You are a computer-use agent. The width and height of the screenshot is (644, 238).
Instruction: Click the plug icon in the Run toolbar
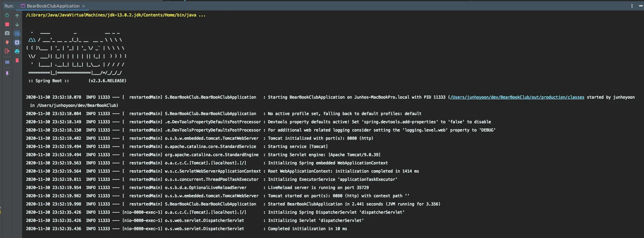click(x=7, y=42)
